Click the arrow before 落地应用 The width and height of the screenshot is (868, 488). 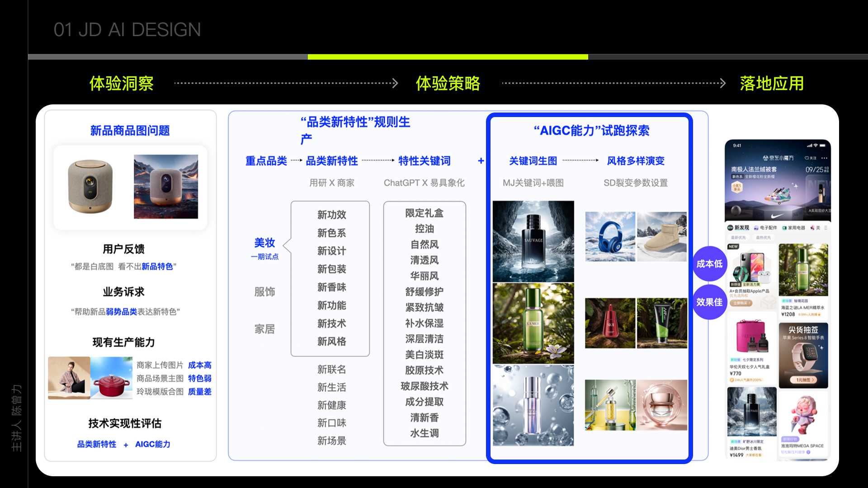click(722, 83)
